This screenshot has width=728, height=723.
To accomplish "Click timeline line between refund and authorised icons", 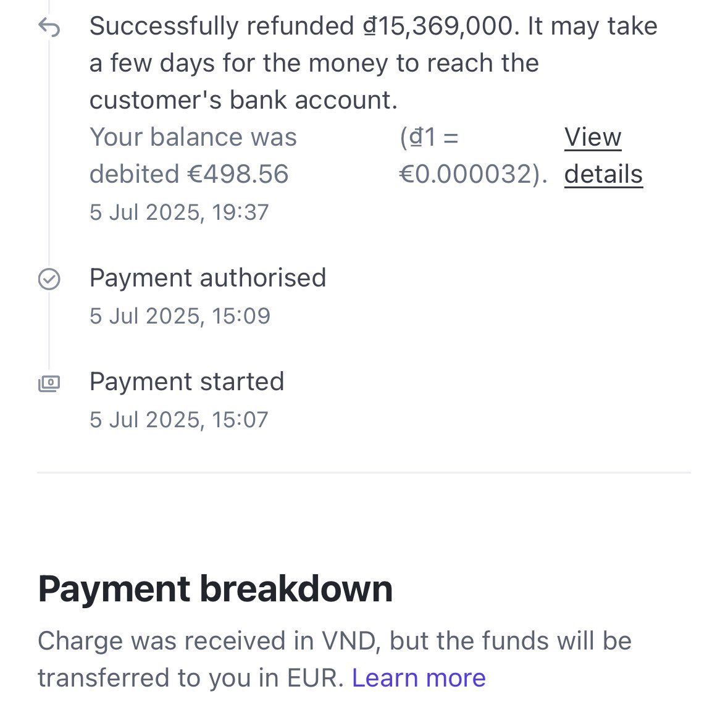I will [49, 154].
